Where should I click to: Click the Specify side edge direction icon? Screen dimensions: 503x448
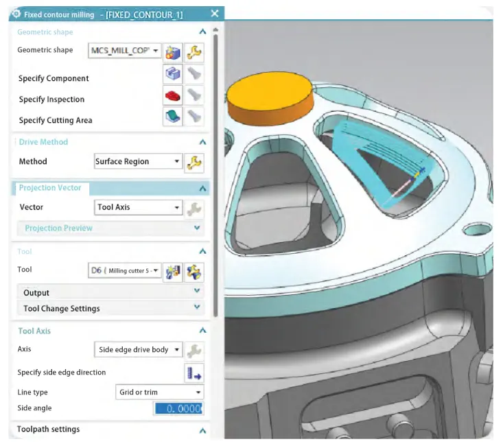(x=194, y=373)
